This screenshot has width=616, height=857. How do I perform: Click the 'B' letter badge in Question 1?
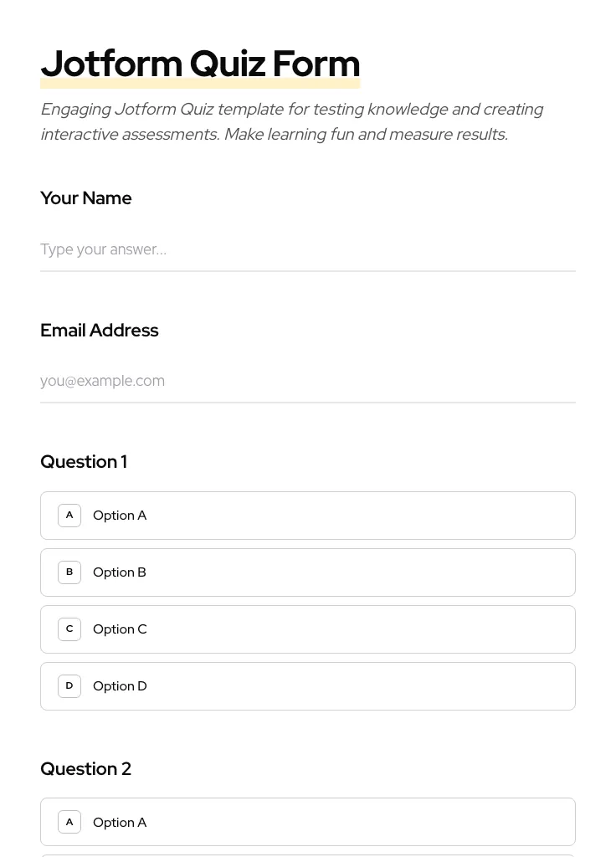(x=69, y=572)
